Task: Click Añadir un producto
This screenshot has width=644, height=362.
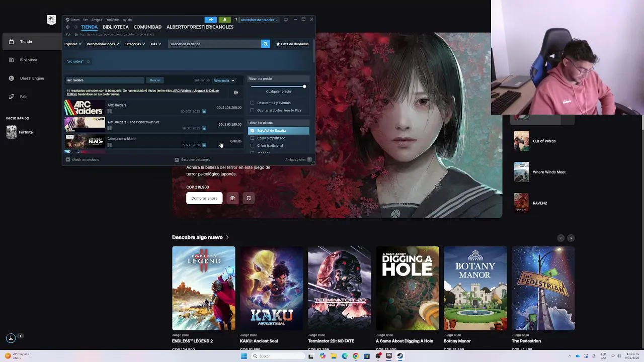Action: pyautogui.click(x=83, y=160)
